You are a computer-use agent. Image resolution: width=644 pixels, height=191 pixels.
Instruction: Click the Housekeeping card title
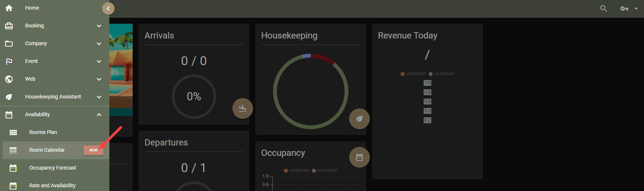[289, 36]
